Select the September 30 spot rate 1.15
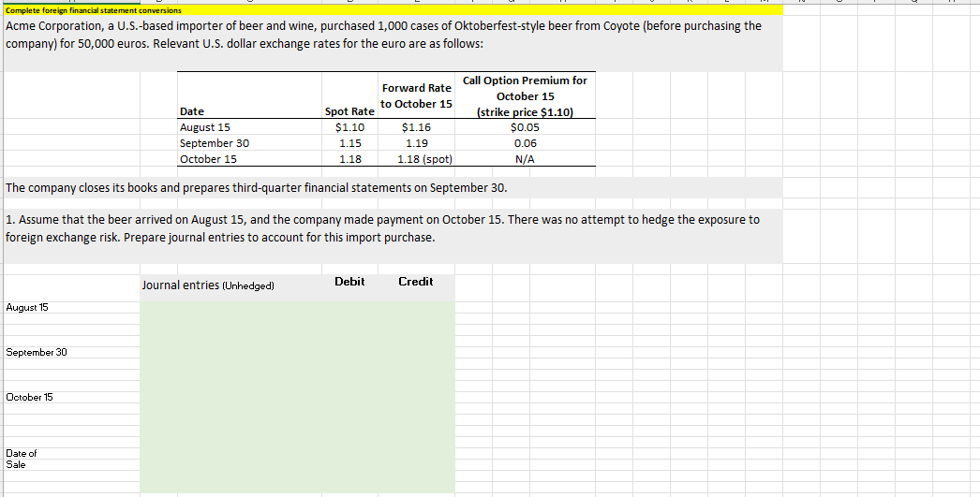This screenshot has height=497, width=980. (x=349, y=143)
